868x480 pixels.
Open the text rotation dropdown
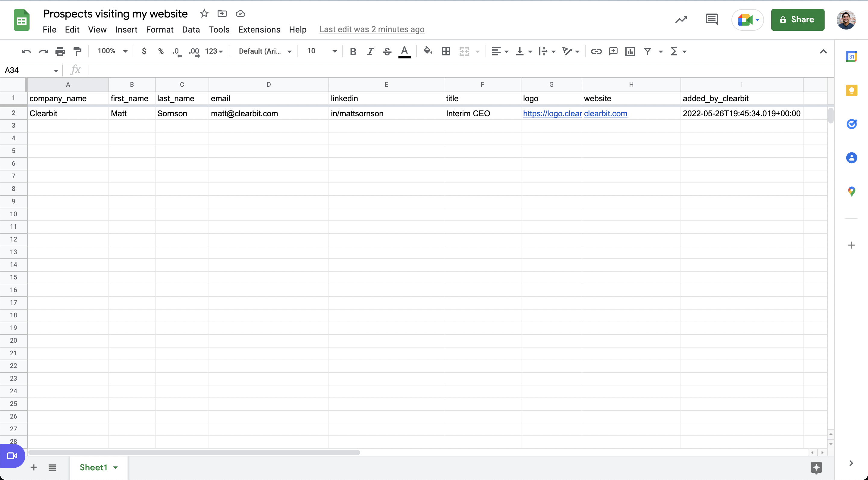click(x=571, y=51)
